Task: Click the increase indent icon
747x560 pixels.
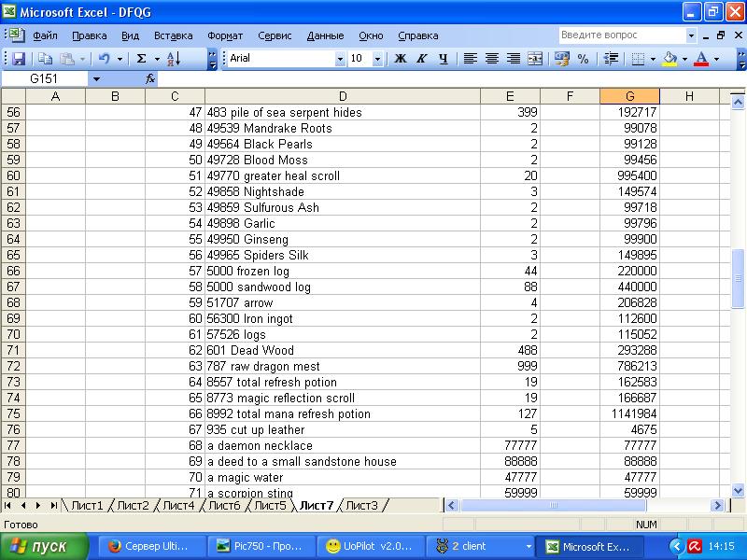Action: (x=611, y=59)
